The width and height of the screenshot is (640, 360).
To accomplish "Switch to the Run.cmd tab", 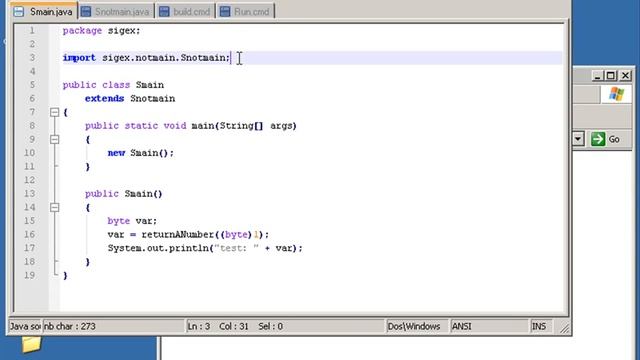I will click(x=246, y=11).
